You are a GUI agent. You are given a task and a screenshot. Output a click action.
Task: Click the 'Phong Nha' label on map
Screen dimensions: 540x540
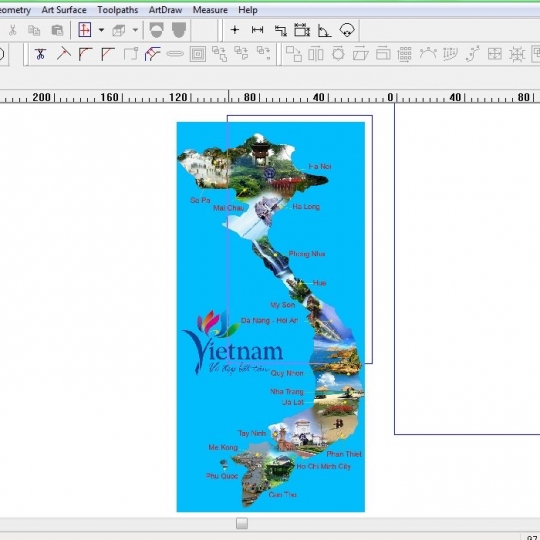(x=307, y=254)
